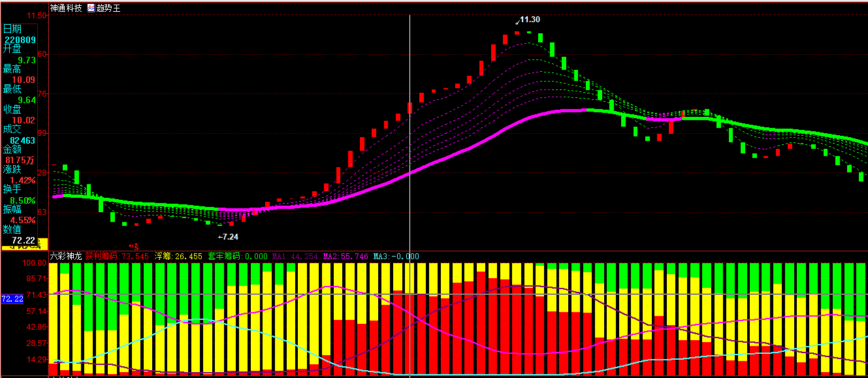Select the turnover value 8.50%

pos(23,200)
